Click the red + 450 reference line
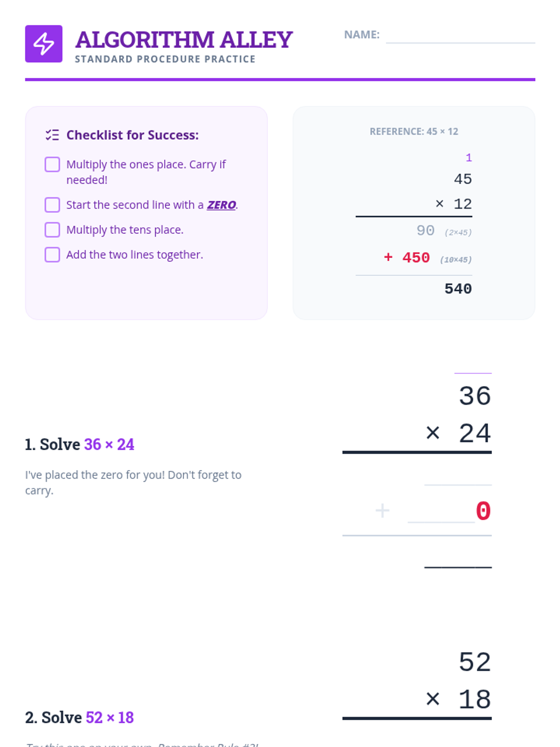The image size is (560, 747). (406, 257)
